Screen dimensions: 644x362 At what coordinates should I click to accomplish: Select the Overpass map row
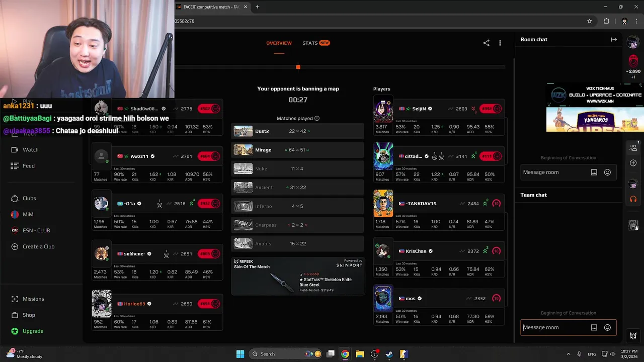[x=297, y=225]
